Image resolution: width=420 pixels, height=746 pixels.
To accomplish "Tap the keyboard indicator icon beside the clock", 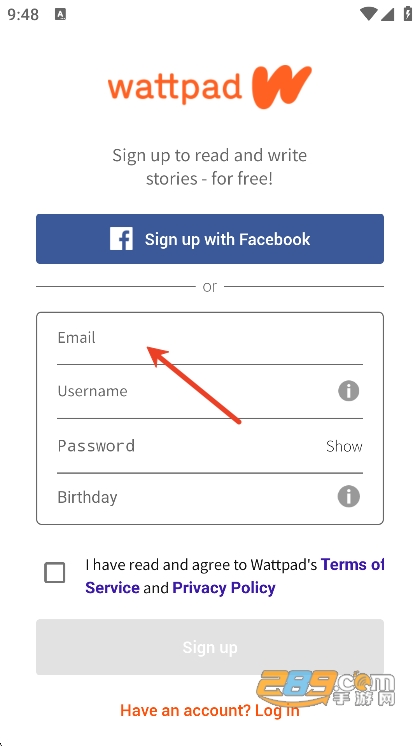I will (x=60, y=14).
